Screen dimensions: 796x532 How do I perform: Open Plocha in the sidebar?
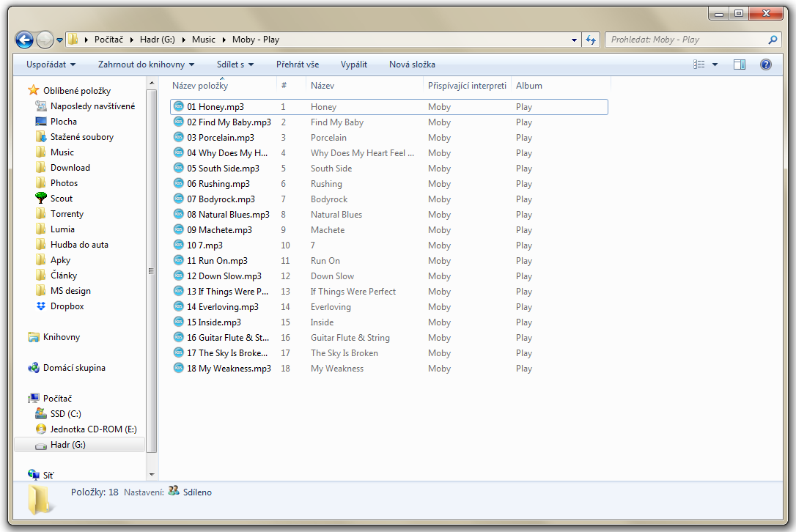(64, 122)
